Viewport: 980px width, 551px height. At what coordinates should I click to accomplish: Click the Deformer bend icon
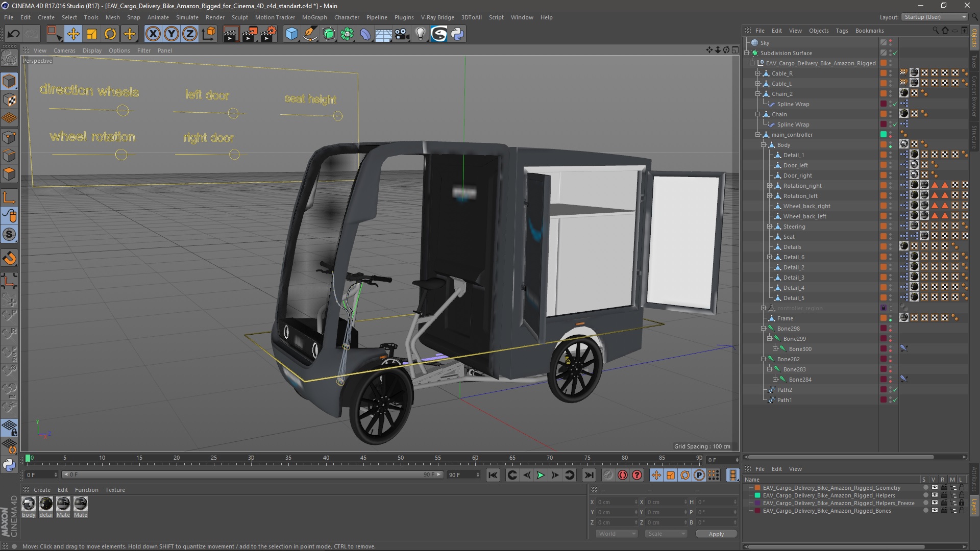click(x=365, y=34)
